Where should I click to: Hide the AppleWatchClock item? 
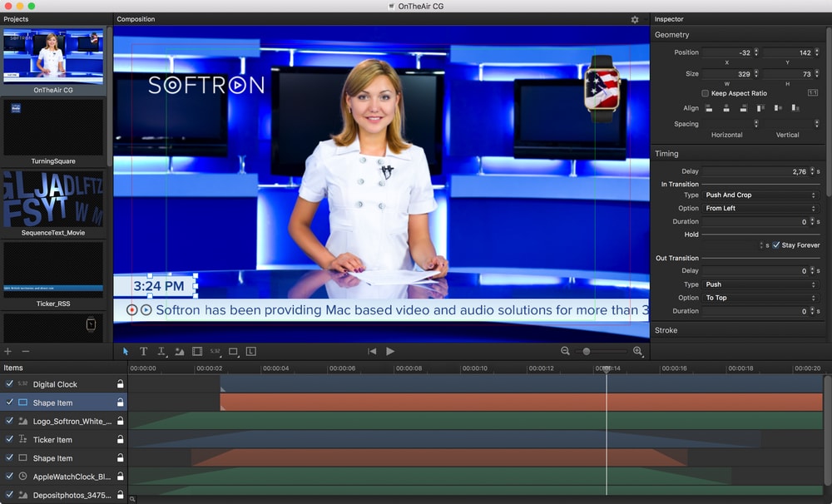pos(9,477)
